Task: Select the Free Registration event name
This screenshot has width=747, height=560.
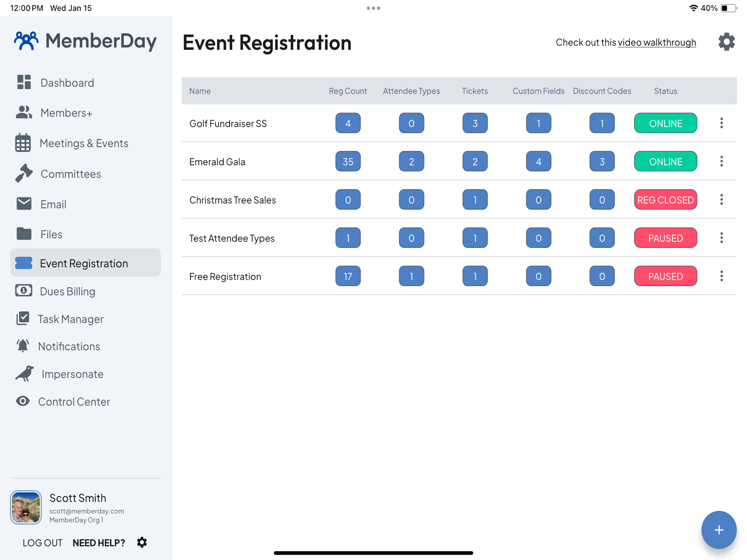Action: (x=225, y=276)
